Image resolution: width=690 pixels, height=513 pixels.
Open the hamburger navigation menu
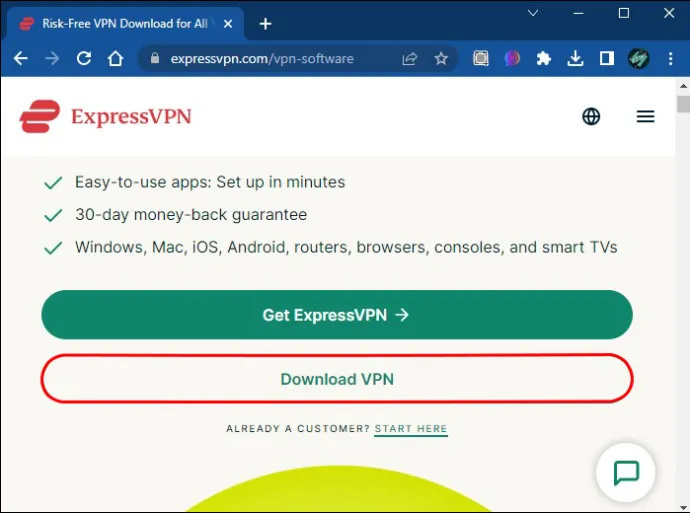click(x=645, y=116)
